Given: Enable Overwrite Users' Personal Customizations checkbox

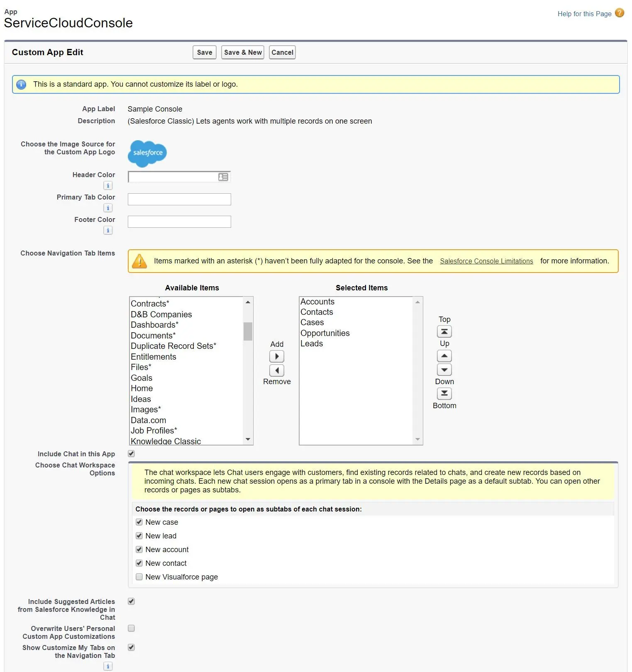Looking at the screenshot, I should pos(131,628).
